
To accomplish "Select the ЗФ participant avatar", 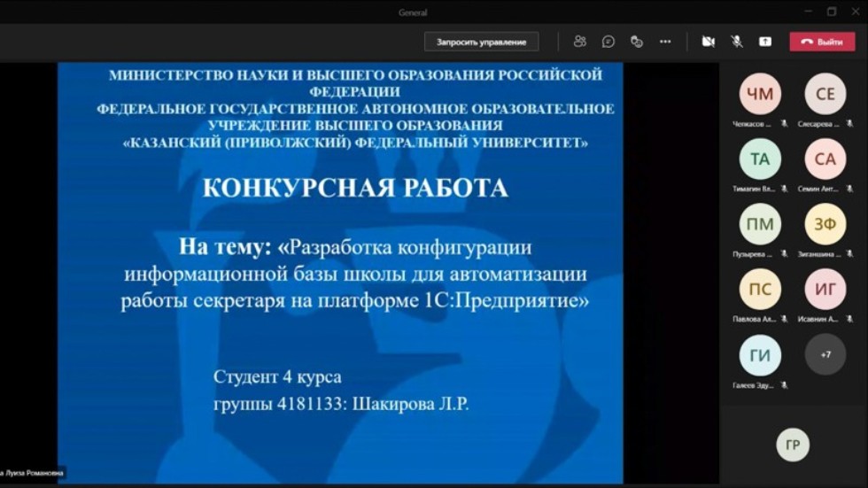I will (x=825, y=224).
